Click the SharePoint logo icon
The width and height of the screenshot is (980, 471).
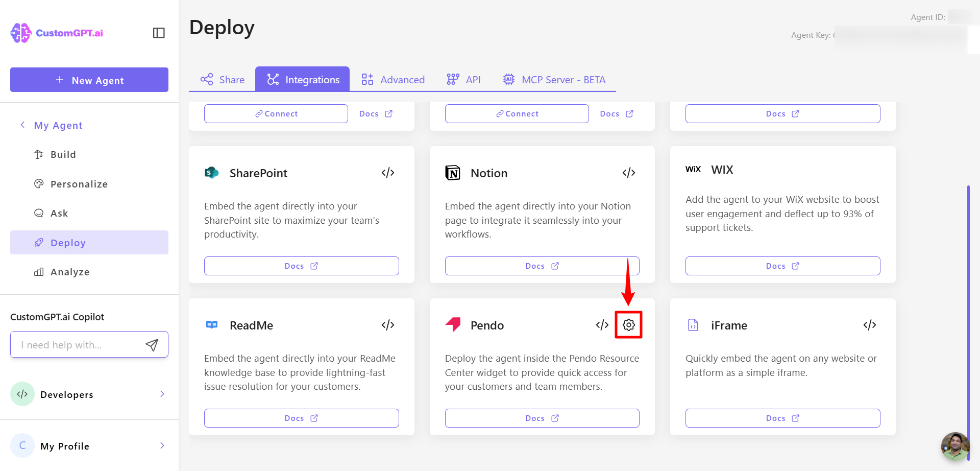(211, 173)
